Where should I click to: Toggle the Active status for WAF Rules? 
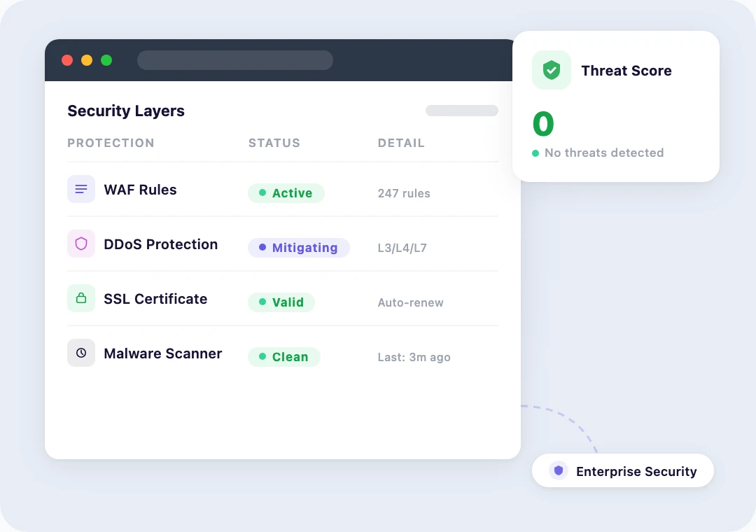click(x=286, y=193)
